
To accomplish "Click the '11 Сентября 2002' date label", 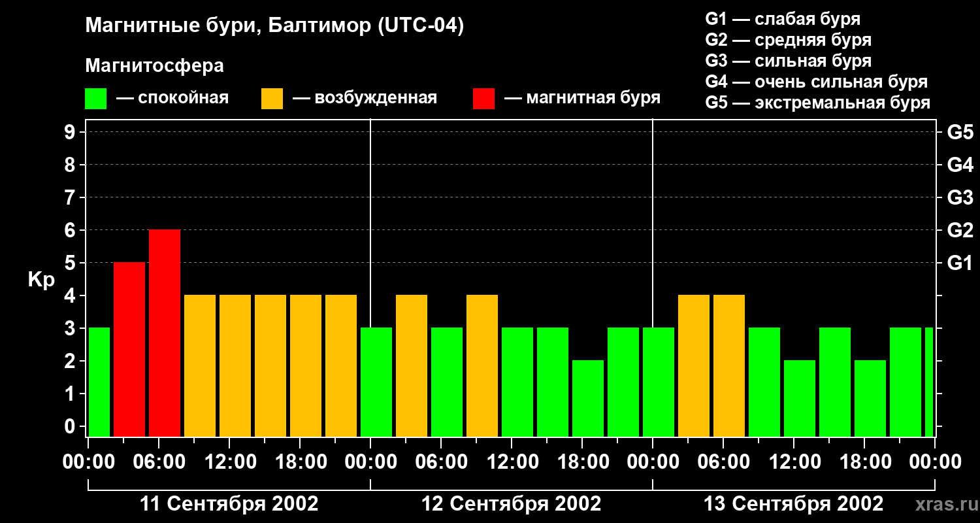I will pyautogui.click(x=229, y=503).
